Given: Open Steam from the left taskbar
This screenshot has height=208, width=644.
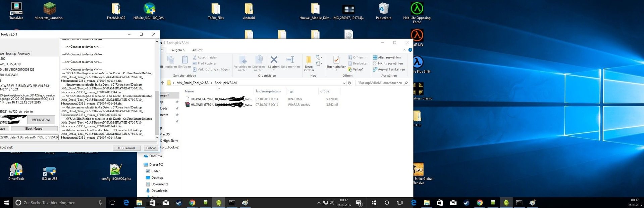Looking at the screenshot, I should pyautogui.click(x=179, y=203).
